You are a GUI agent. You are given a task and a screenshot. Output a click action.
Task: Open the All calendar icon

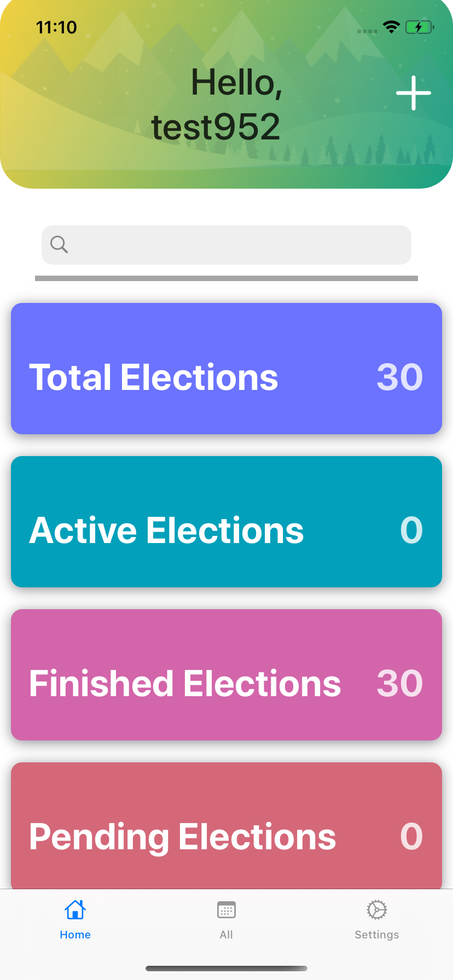pos(226,910)
